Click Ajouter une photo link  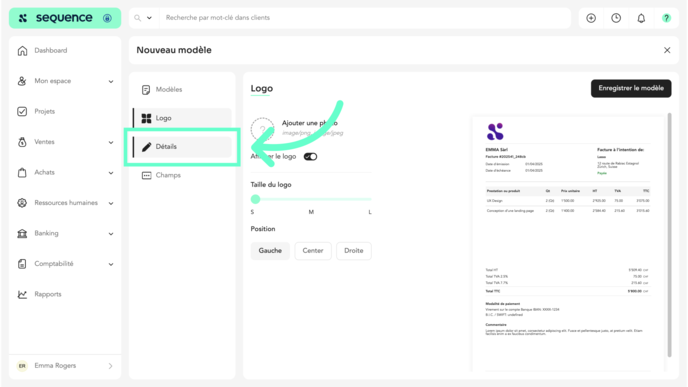click(x=310, y=123)
